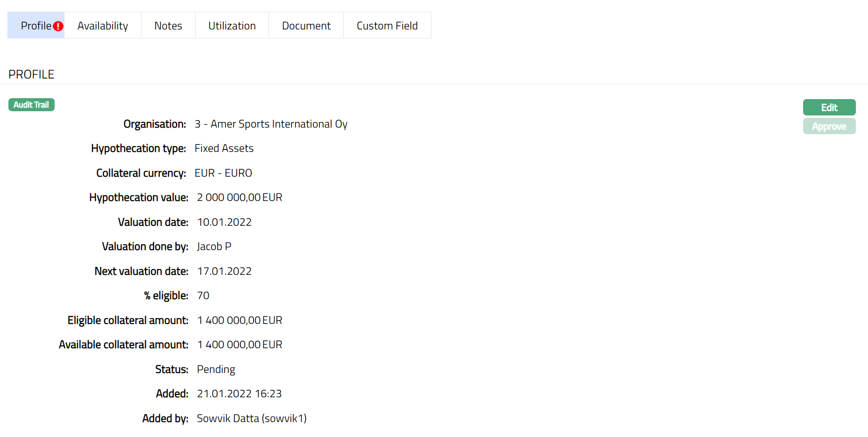The height and width of the screenshot is (437, 868).
Task: Click the PROFILE section heading
Action: (31, 74)
